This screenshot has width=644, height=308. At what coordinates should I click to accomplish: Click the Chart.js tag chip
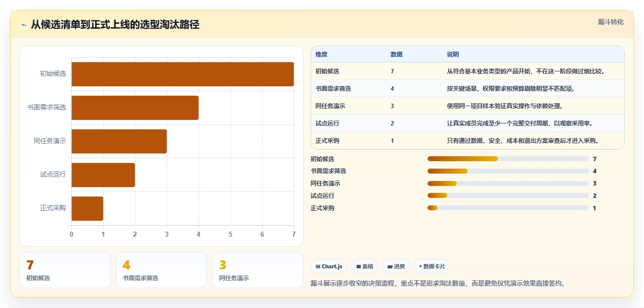point(329,266)
